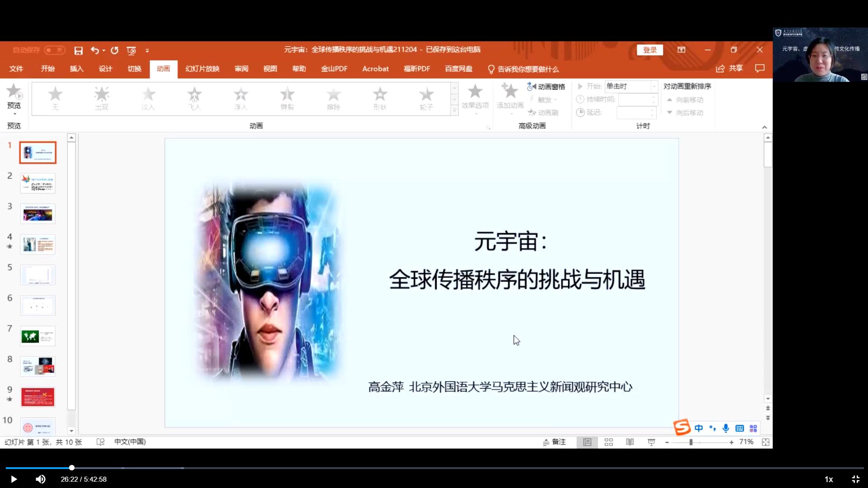The image size is (868, 488).
Task: Open the 开始 timing dropdown 单击时
Action: coord(654,86)
